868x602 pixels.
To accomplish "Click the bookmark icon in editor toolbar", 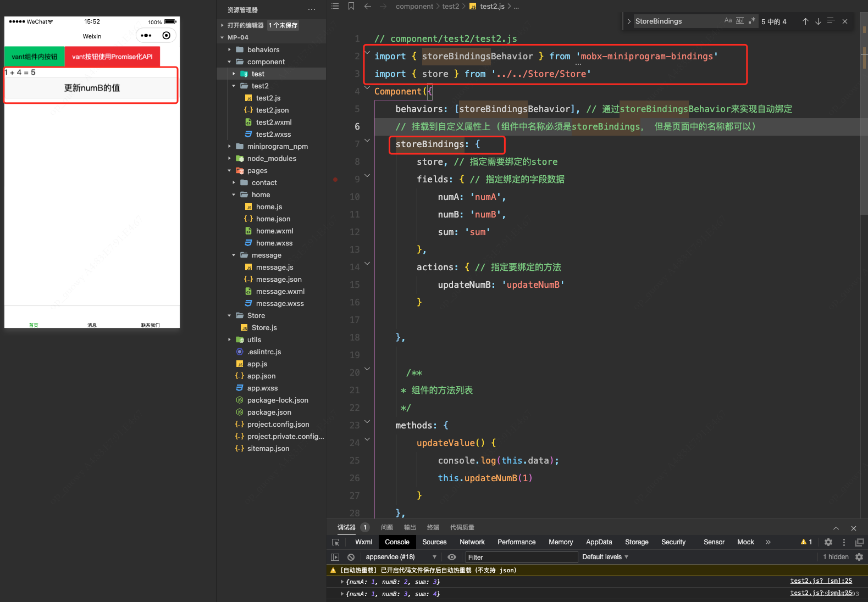I will click(351, 6).
